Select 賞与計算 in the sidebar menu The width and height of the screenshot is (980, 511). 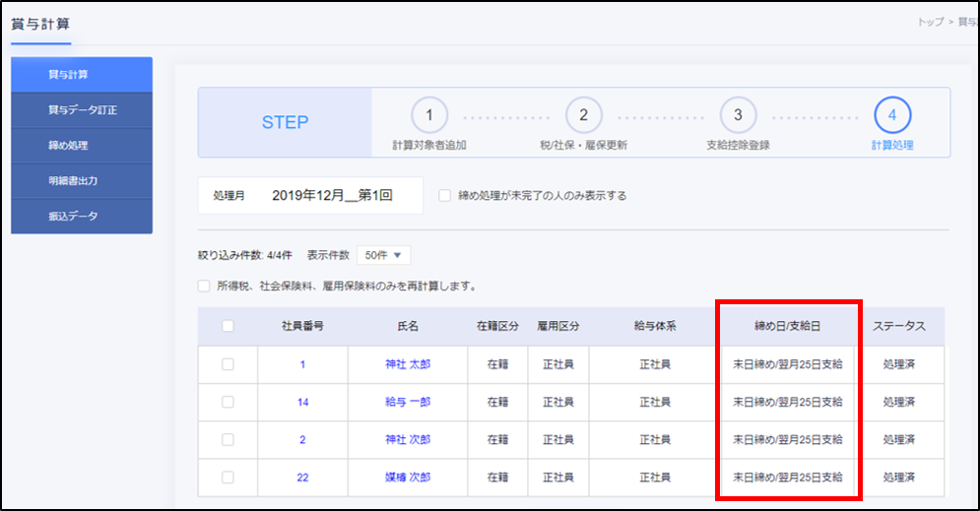click(82, 75)
